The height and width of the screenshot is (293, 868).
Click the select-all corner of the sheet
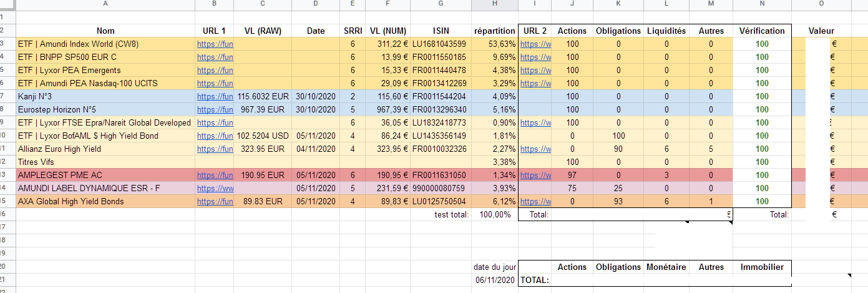point(7,4)
